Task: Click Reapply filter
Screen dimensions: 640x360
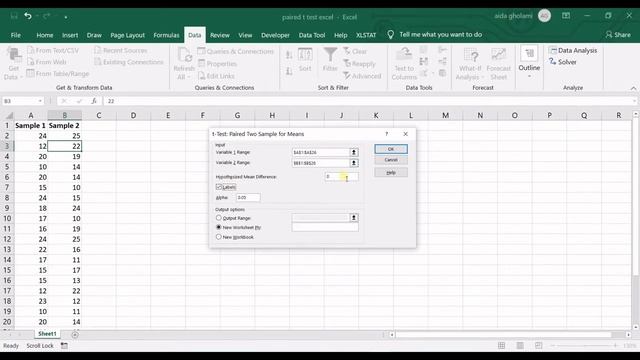Action: (x=359, y=64)
